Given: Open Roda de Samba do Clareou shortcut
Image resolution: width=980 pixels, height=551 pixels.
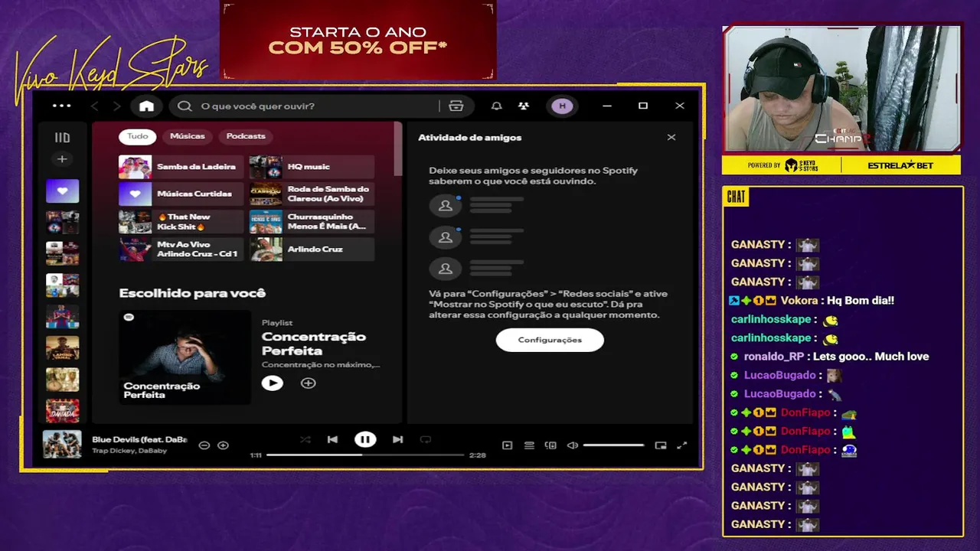Looking at the screenshot, I should (x=312, y=194).
